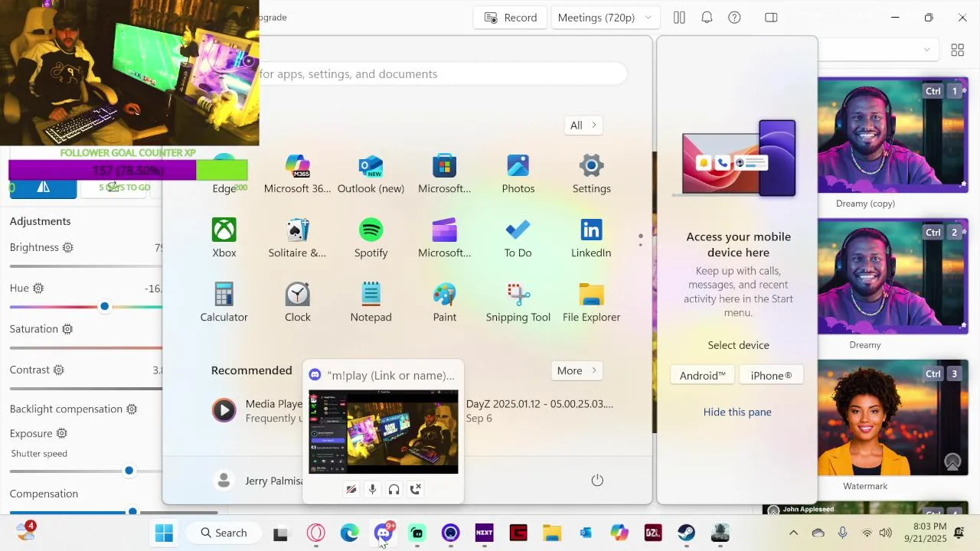Open the help question mark icon
This screenshot has width=980, height=551.
734,18
